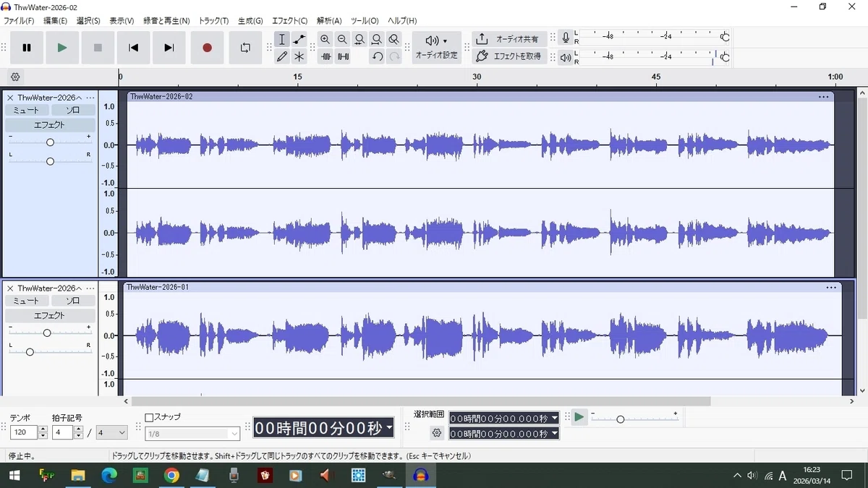Open the ThwWater-2026-01 clip's three-dot menu
This screenshot has width=868, height=488.
(831, 288)
